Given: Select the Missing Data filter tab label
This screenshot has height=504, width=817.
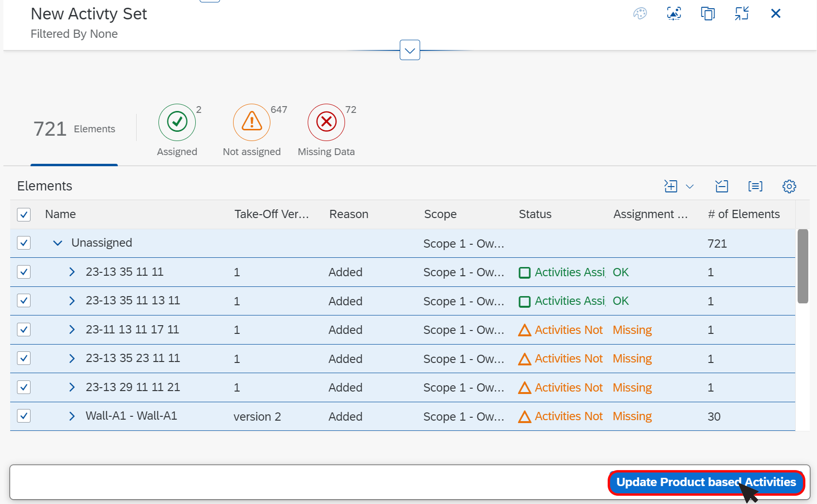Looking at the screenshot, I should [327, 152].
